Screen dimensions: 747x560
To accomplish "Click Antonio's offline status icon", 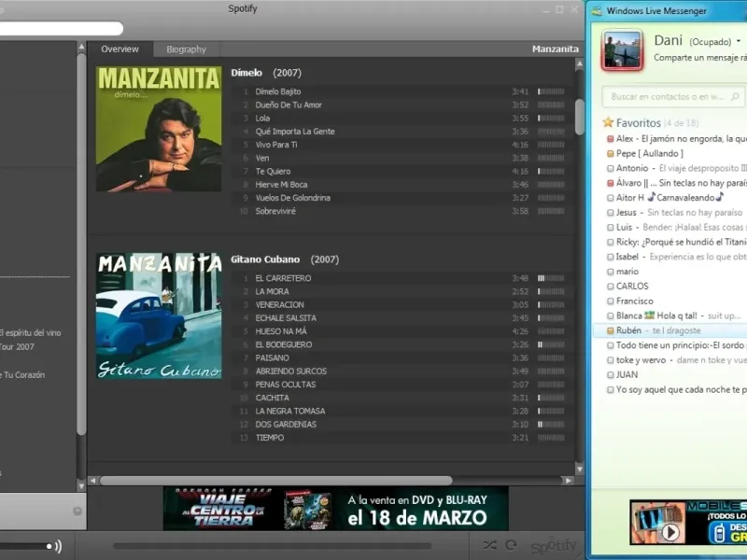I will click(610, 169).
